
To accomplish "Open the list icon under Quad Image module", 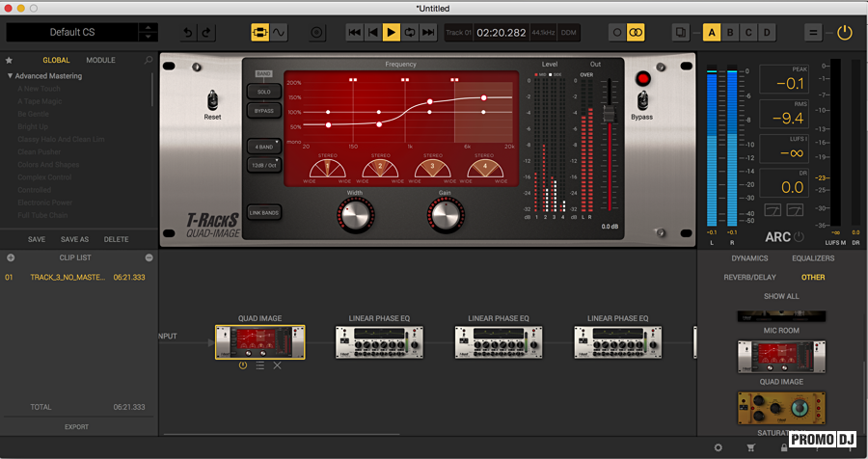I will [x=259, y=365].
